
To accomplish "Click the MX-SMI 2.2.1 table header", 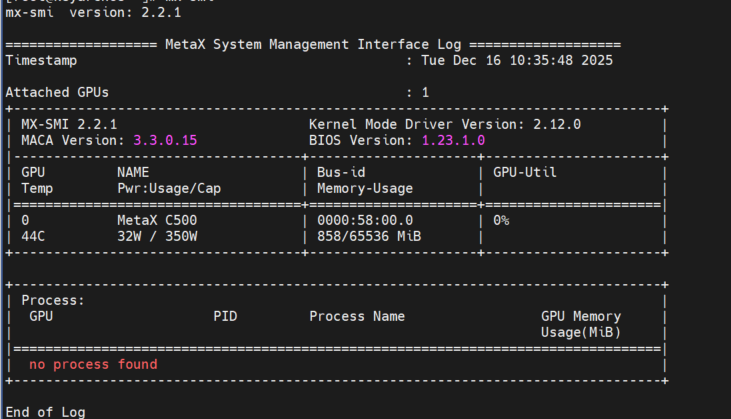I will 69,124.
